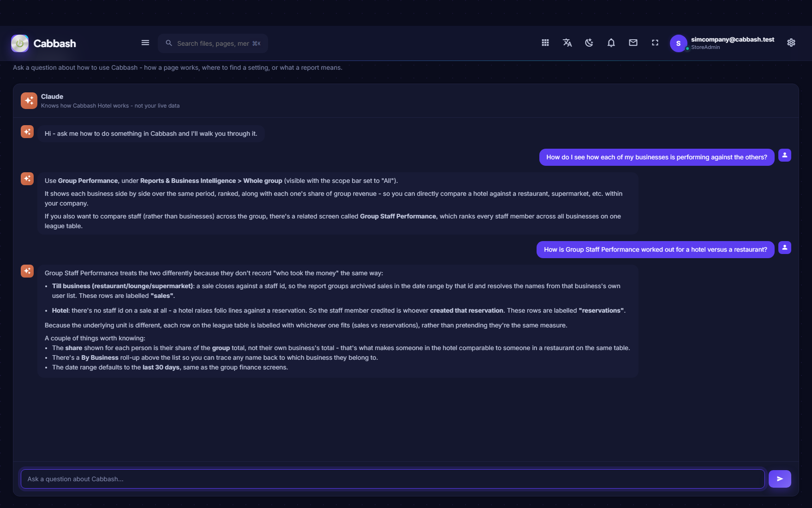Open the settings gear
The width and height of the screenshot is (812, 508).
pos(791,43)
